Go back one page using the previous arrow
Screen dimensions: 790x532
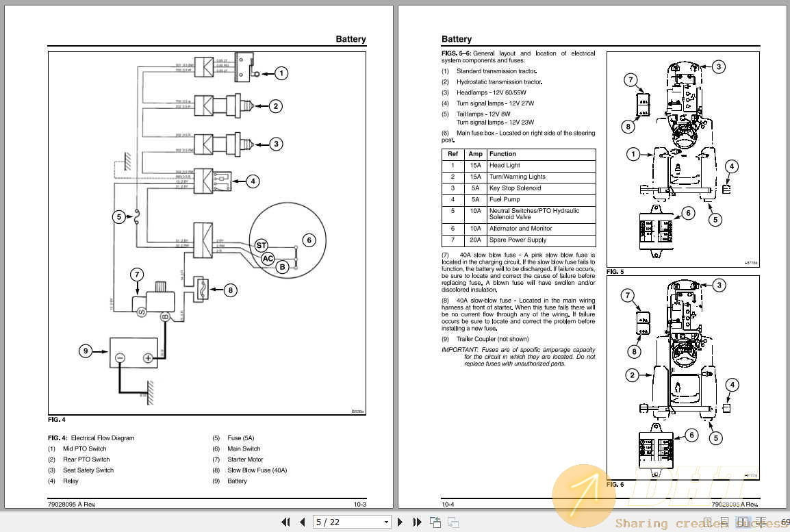pos(302,522)
